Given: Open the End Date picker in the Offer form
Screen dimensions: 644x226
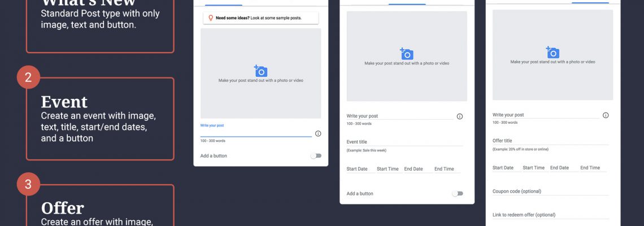Looking at the screenshot, I should [x=559, y=168].
